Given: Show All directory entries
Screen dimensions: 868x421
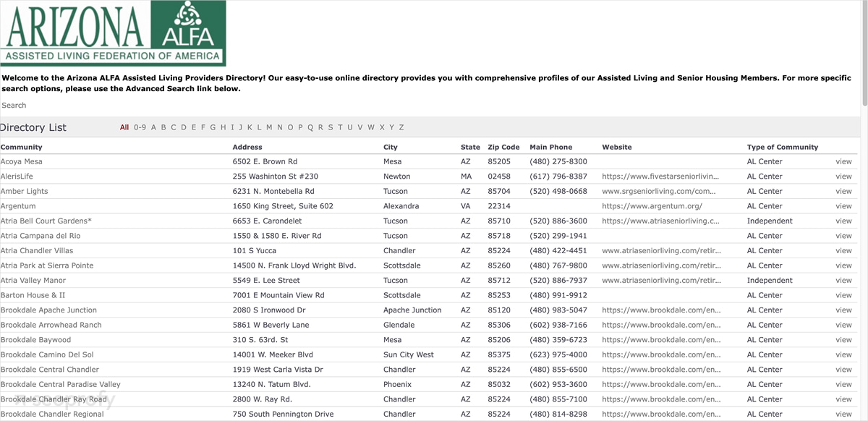Looking at the screenshot, I should coord(124,127).
